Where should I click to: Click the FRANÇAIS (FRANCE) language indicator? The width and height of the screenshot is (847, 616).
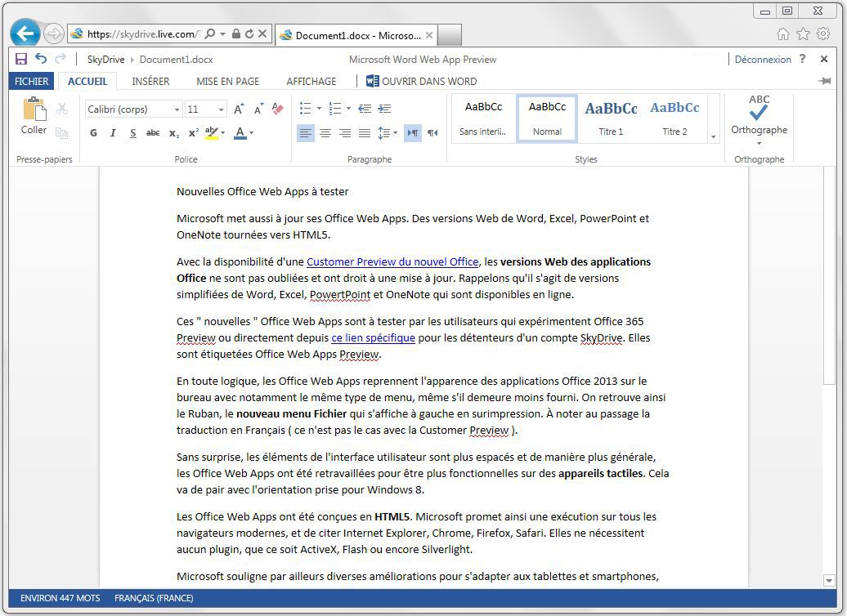(x=154, y=598)
